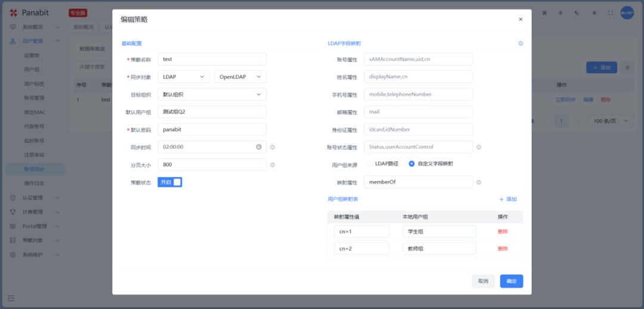The image size is (644, 309).
Task: Click the 关键字搜索 search box
Action: 92,67
